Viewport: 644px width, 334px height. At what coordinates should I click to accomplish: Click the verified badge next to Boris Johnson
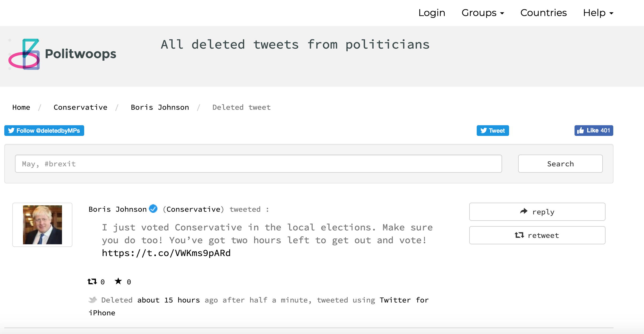click(153, 209)
